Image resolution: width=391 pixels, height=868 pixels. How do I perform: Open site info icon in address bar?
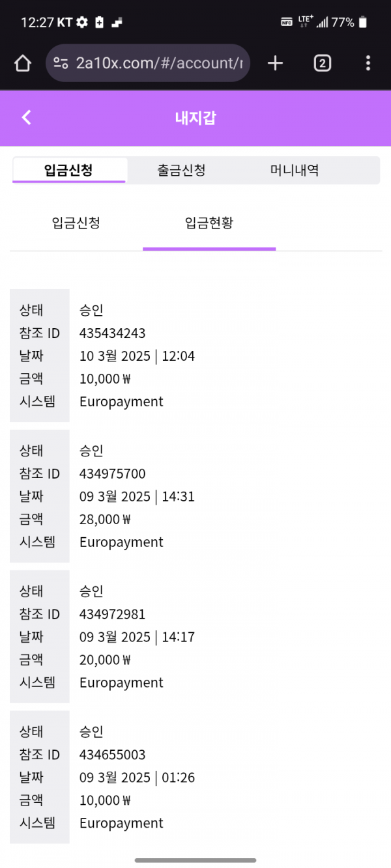[61, 63]
